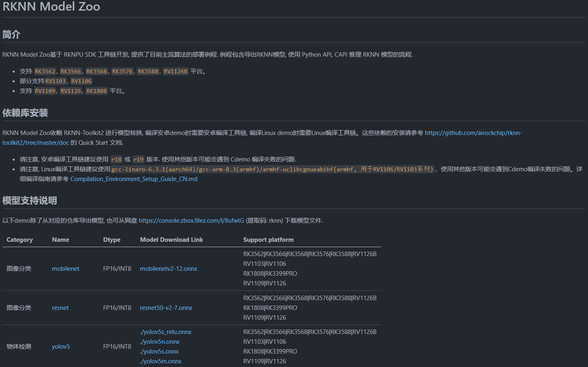Click the 简介 section heading
The height and width of the screenshot is (367, 588).
[11, 35]
